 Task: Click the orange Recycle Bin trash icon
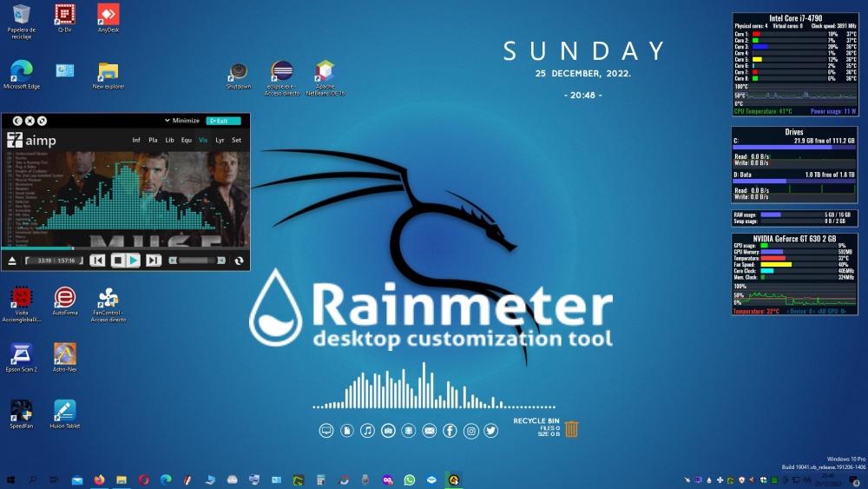(x=571, y=429)
